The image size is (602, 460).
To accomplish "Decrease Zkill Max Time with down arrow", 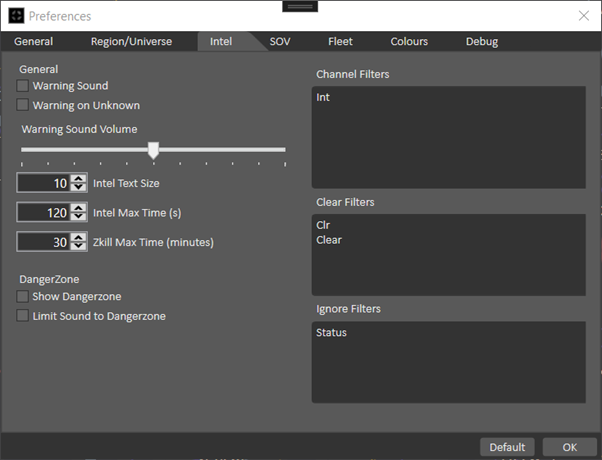I will click(x=78, y=246).
